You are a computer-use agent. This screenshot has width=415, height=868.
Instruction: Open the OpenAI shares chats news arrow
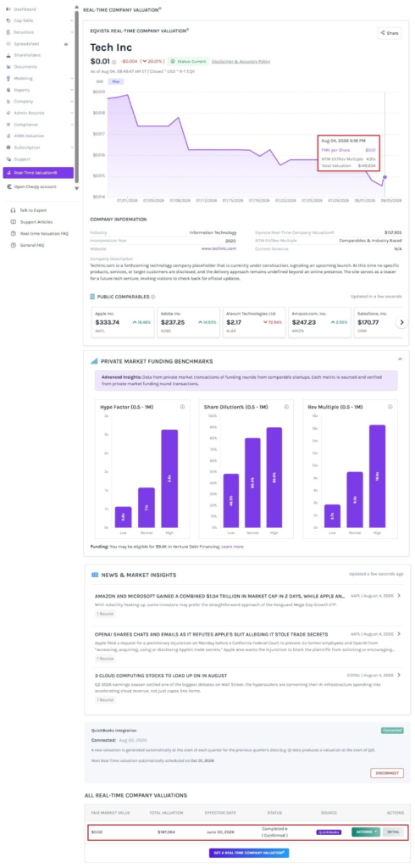tap(400, 634)
